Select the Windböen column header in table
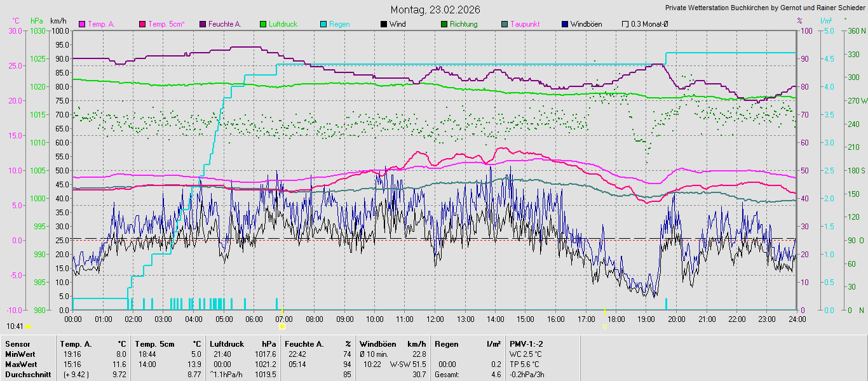 coord(377,344)
